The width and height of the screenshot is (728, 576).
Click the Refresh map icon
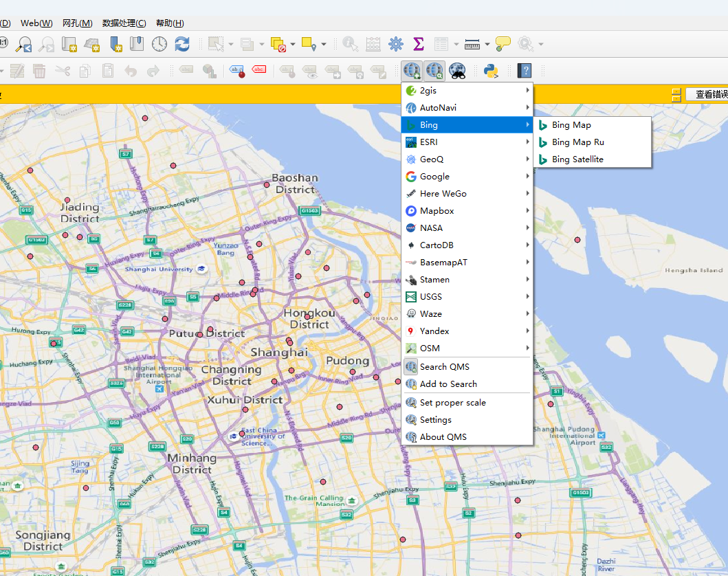[182, 44]
